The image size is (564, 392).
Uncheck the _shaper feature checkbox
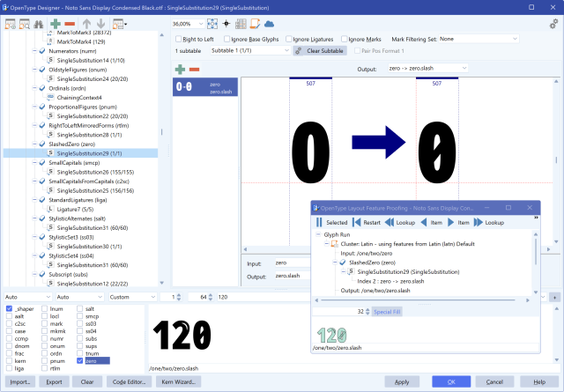[10, 308]
